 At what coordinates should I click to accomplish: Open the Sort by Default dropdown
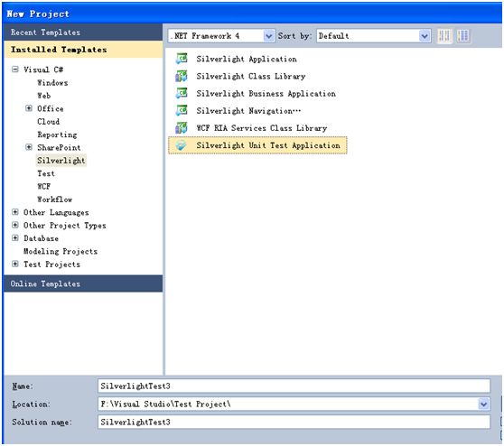coord(425,36)
